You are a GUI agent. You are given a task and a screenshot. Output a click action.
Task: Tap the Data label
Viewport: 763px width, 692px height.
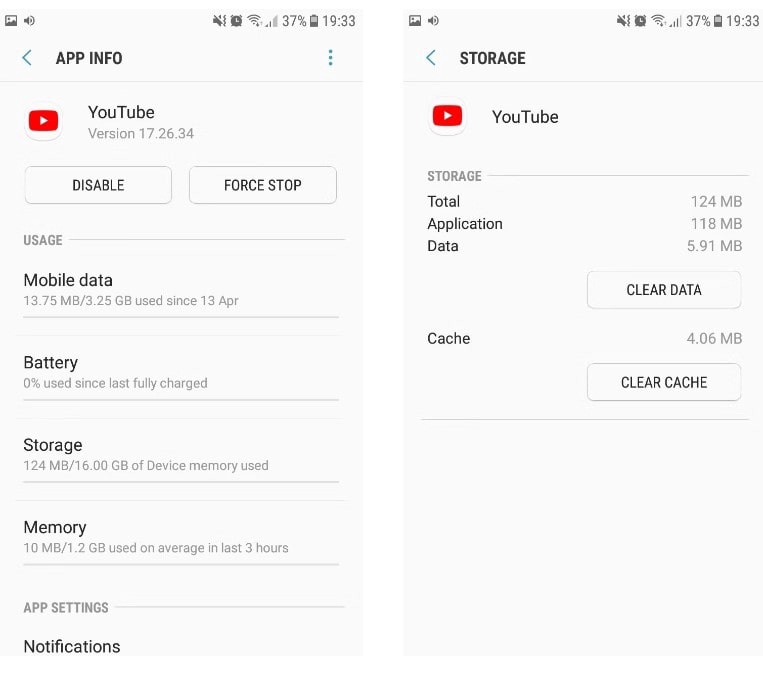[443, 246]
